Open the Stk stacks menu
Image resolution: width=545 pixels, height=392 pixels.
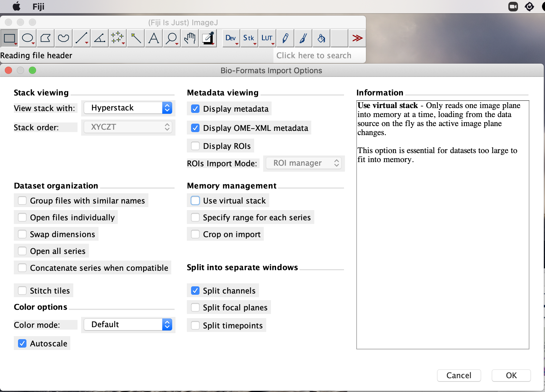(249, 38)
